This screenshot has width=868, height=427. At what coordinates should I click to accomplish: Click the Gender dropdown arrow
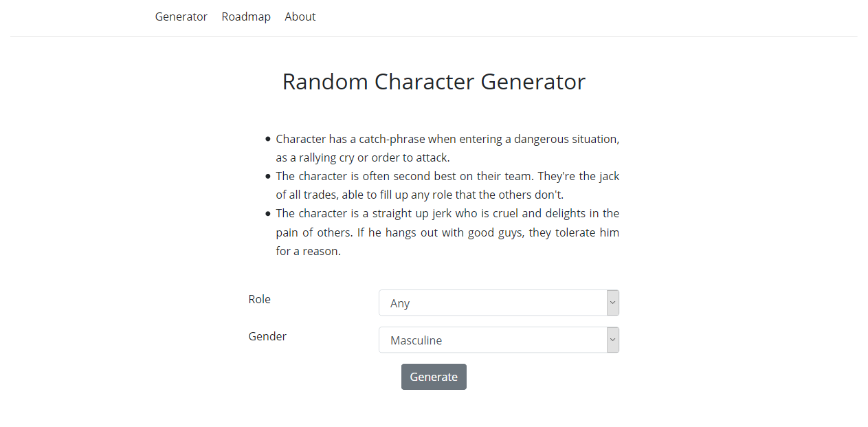click(x=613, y=340)
